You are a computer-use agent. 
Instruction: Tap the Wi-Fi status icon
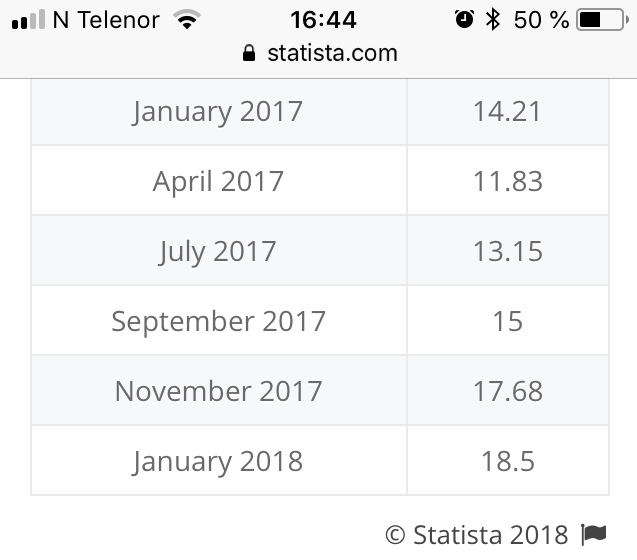click(x=187, y=20)
